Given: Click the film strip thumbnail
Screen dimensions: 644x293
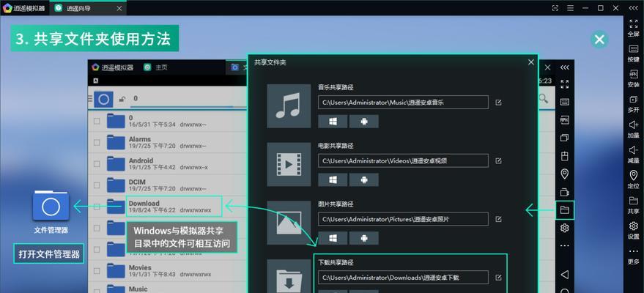Looking at the screenshot, I should point(289,165).
